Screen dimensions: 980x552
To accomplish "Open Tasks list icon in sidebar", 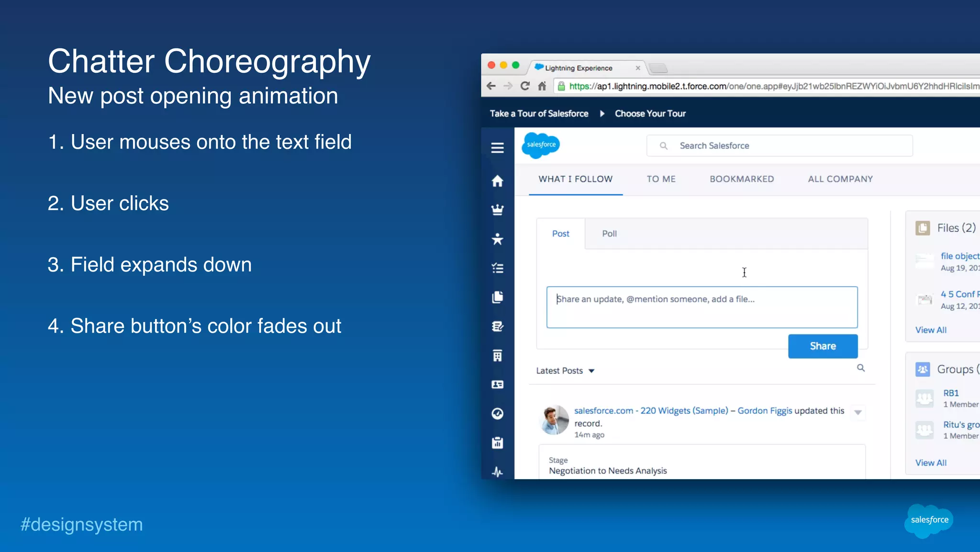I will (x=497, y=268).
